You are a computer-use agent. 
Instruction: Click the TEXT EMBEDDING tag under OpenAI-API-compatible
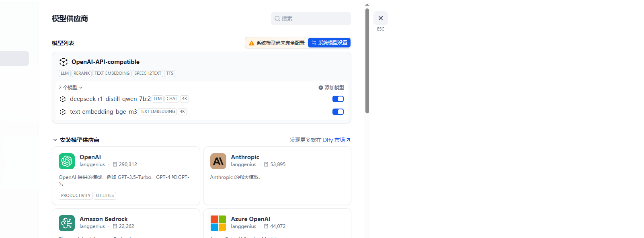112,74
